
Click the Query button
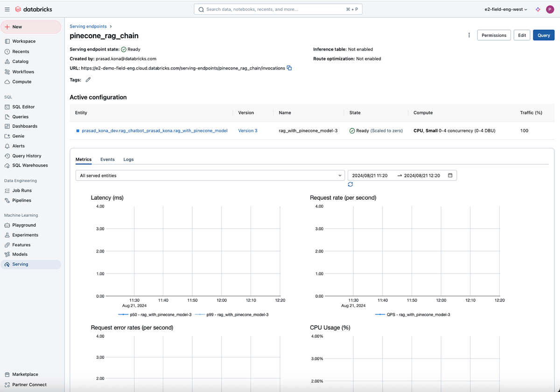[x=544, y=35]
